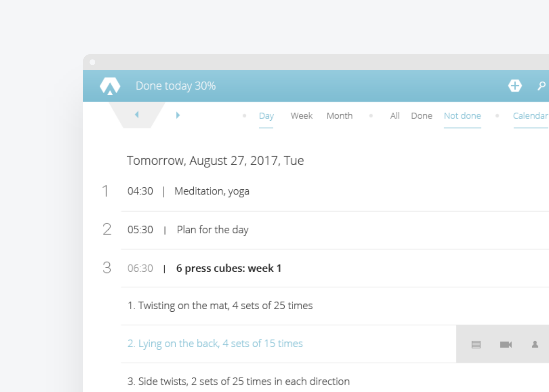Click person icon on highlighted exercise row
Screen dimensions: 549x392
(x=535, y=344)
